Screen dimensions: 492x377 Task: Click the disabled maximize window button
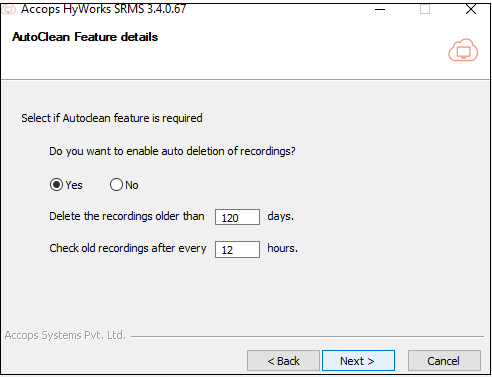coord(425,9)
